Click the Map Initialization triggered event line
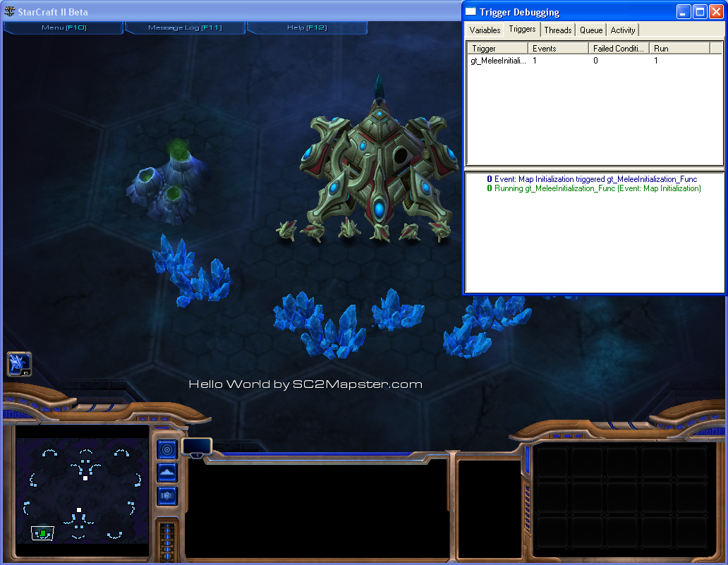The image size is (728, 565). click(x=592, y=179)
